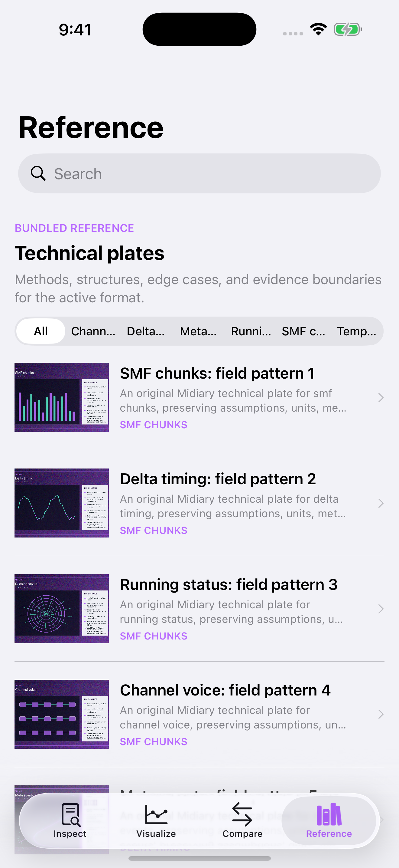Image resolution: width=399 pixels, height=868 pixels.
Task: Open the Visualize tab
Action: (x=156, y=820)
